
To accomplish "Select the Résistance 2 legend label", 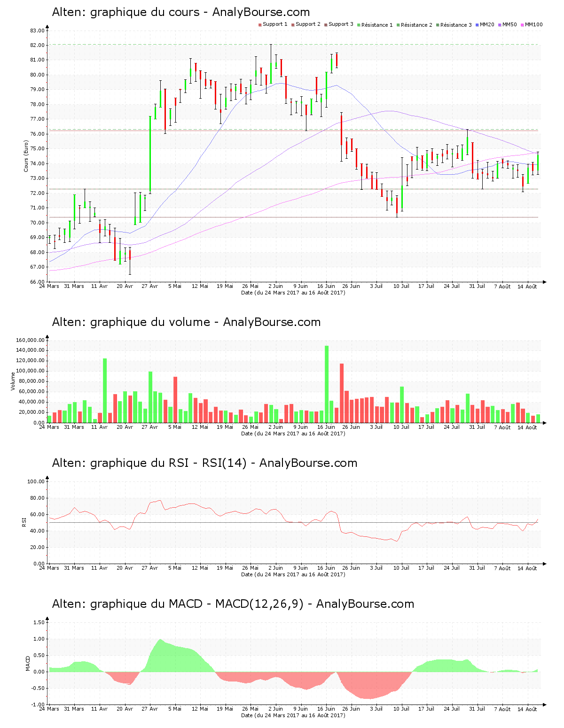I will pos(416,25).
